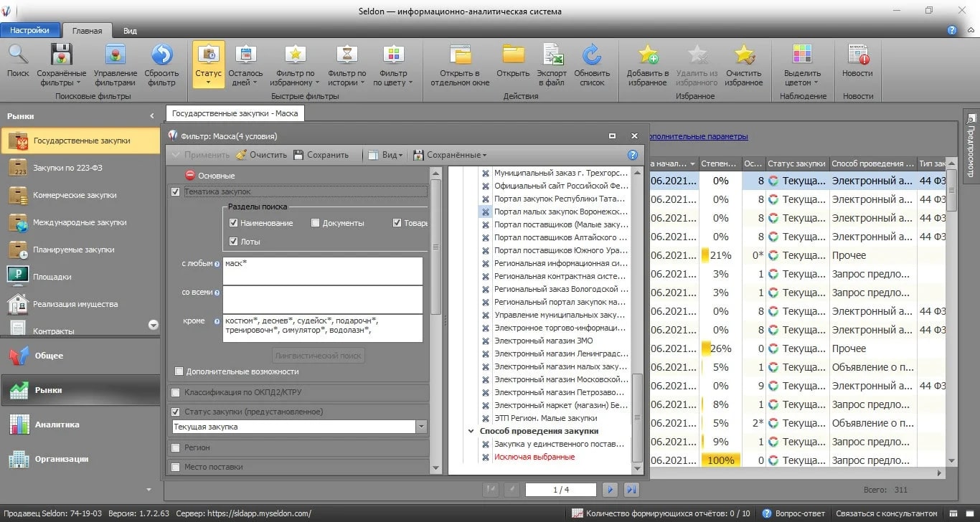Click filter dialog help icon

click(x=633, y=155)
